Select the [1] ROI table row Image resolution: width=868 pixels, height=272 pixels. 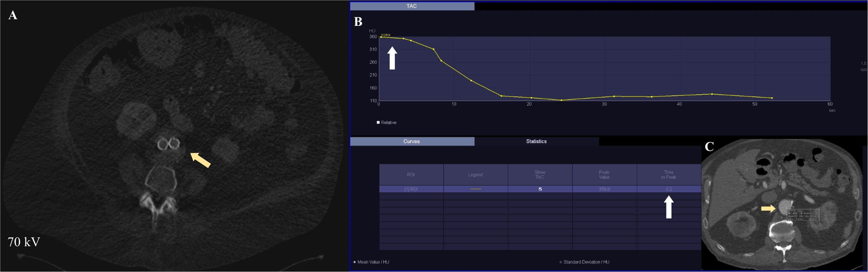coord(411,189)
